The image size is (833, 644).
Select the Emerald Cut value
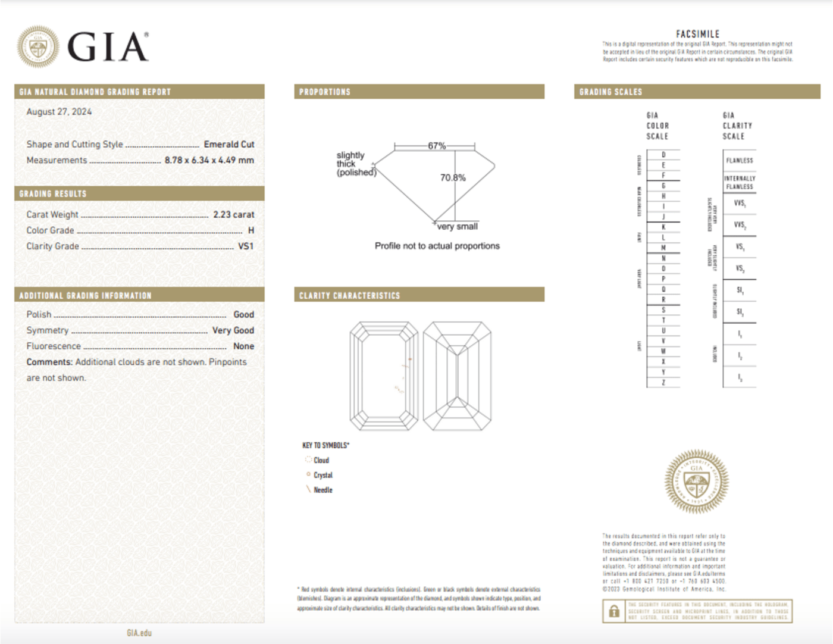click(x=229, y=144)
